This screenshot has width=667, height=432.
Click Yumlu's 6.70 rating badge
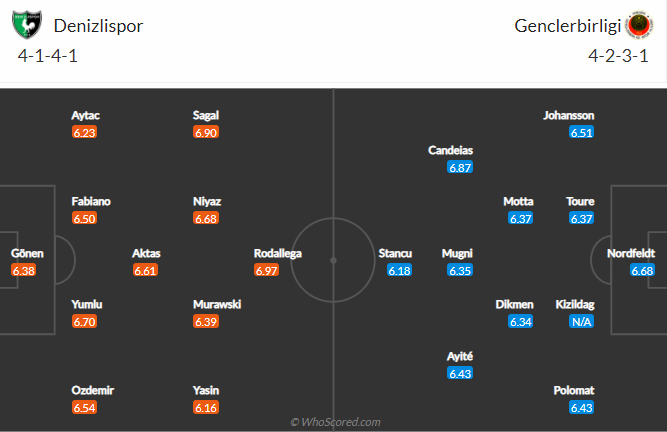click(85, 321)
